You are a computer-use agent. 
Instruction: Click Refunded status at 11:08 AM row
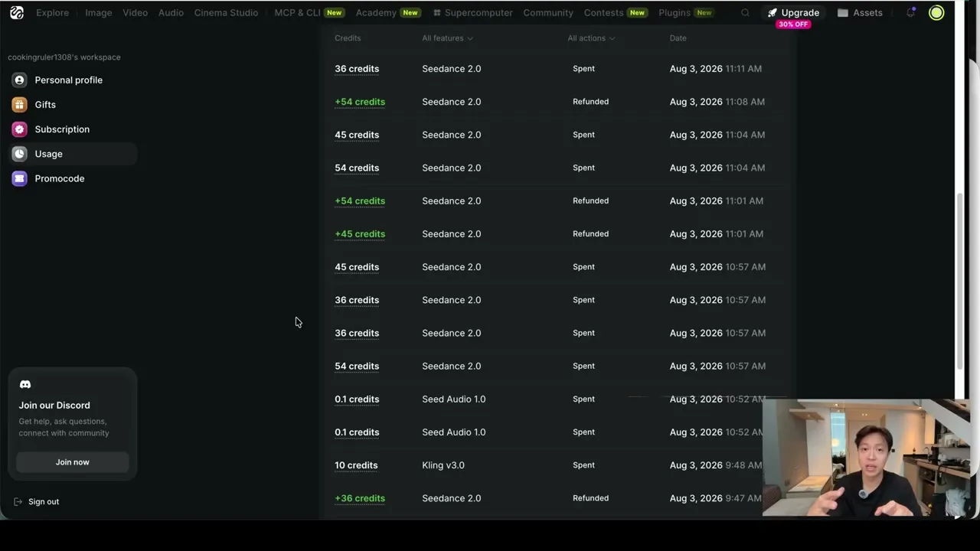coord(590,102)
